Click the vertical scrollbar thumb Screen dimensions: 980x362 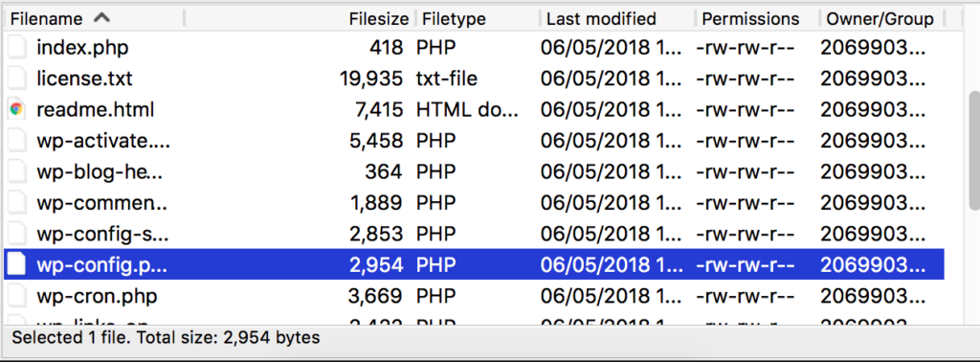tap(973, 150)
